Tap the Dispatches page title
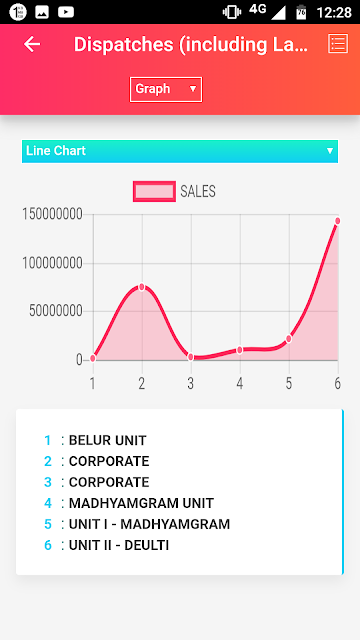The image size is (360, 640). point(191,44)
